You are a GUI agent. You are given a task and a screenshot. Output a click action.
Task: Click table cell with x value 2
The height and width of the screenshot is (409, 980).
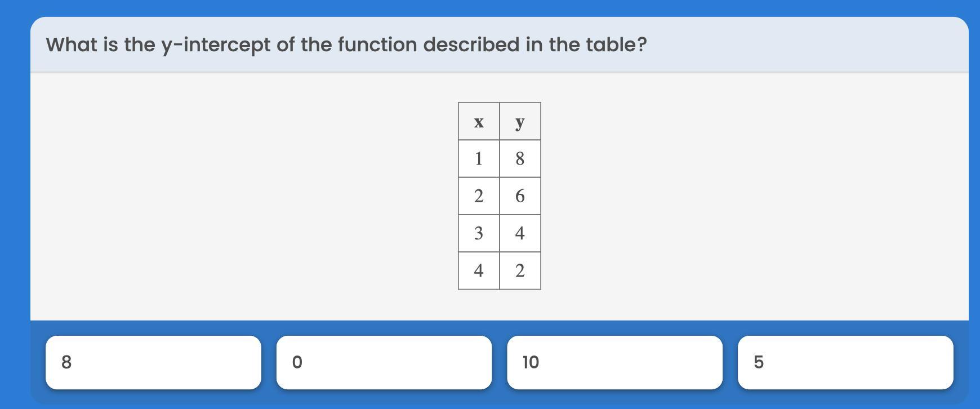click(x=479, y=196)
